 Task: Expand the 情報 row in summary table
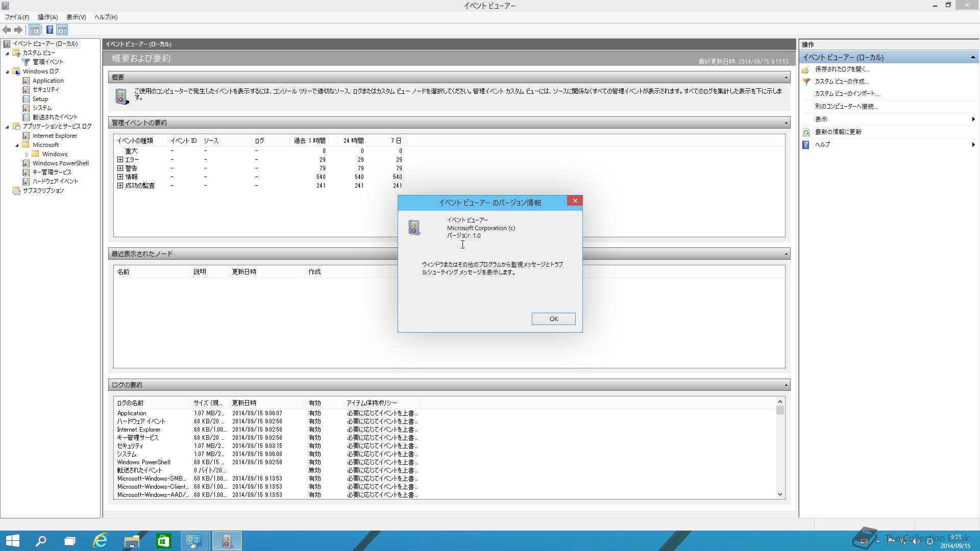click(x=120, y=177)
